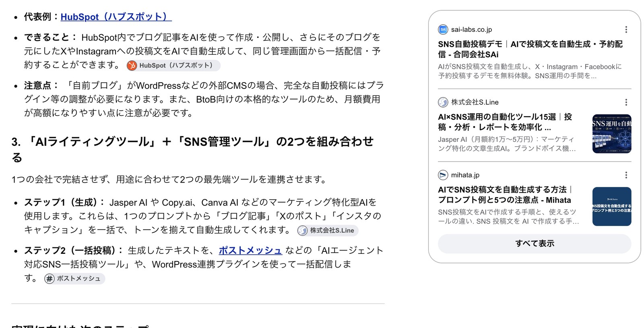Click the sai-labs.co.jp favicon
The height and width of the screenshot is (328, 644).
(443, 29)
